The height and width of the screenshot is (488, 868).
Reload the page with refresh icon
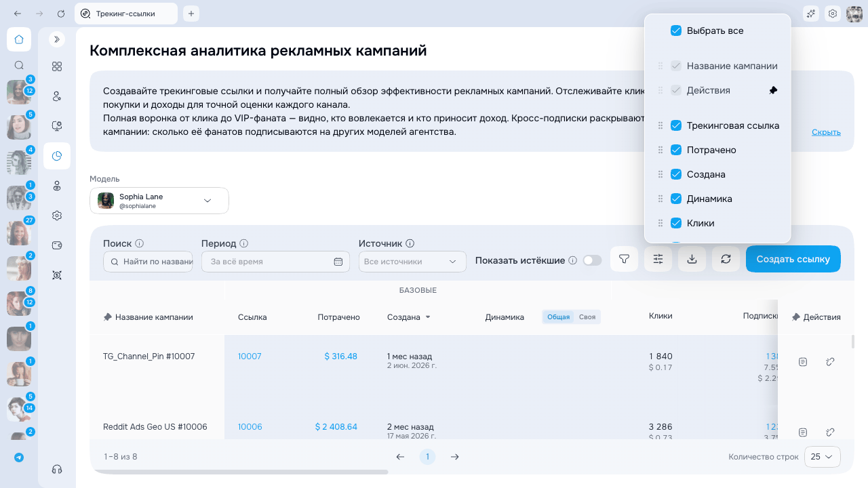(61, 14)
